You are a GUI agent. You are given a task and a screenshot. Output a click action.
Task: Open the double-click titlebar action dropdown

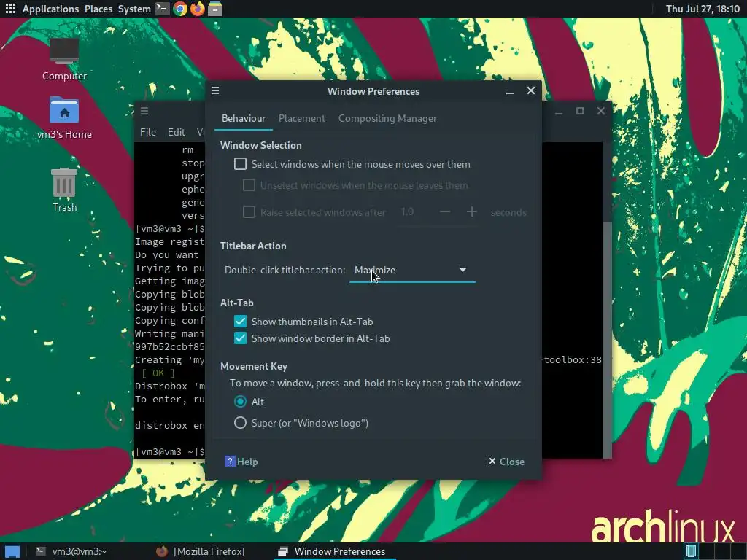(x=412, y=270)
